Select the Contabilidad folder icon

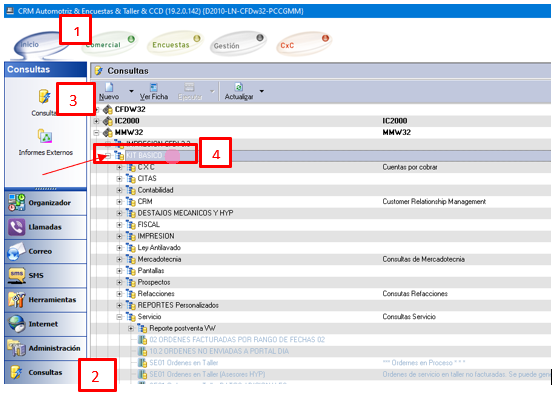tap(131, 190)
